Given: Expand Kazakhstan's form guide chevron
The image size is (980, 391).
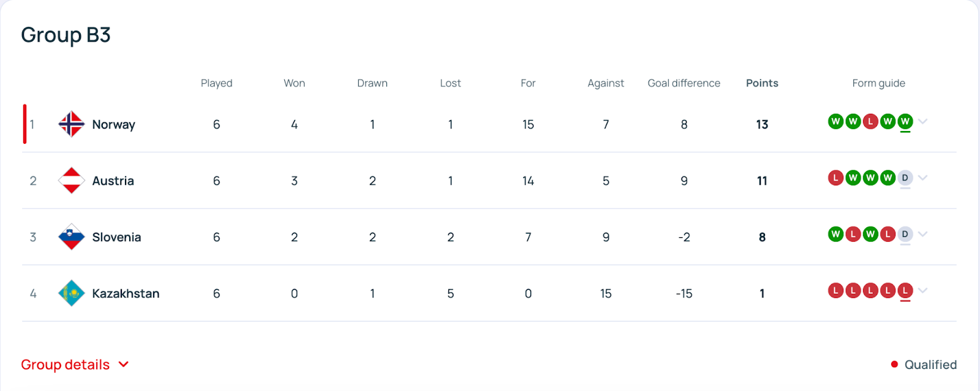Looking at the screenshot, I should (x=923, y=290).
